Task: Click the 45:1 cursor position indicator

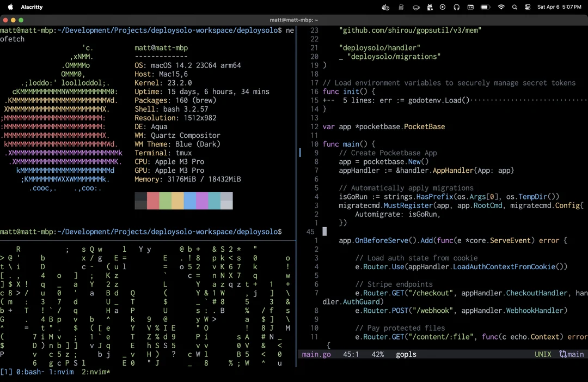Action: [351, 354]
